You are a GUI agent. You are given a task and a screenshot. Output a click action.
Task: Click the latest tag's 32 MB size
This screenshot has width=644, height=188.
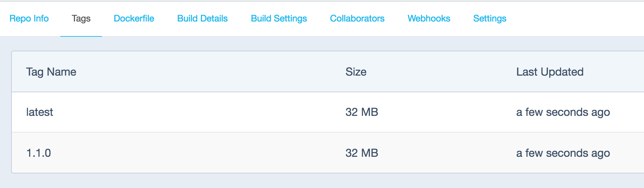tap(362, 112)
